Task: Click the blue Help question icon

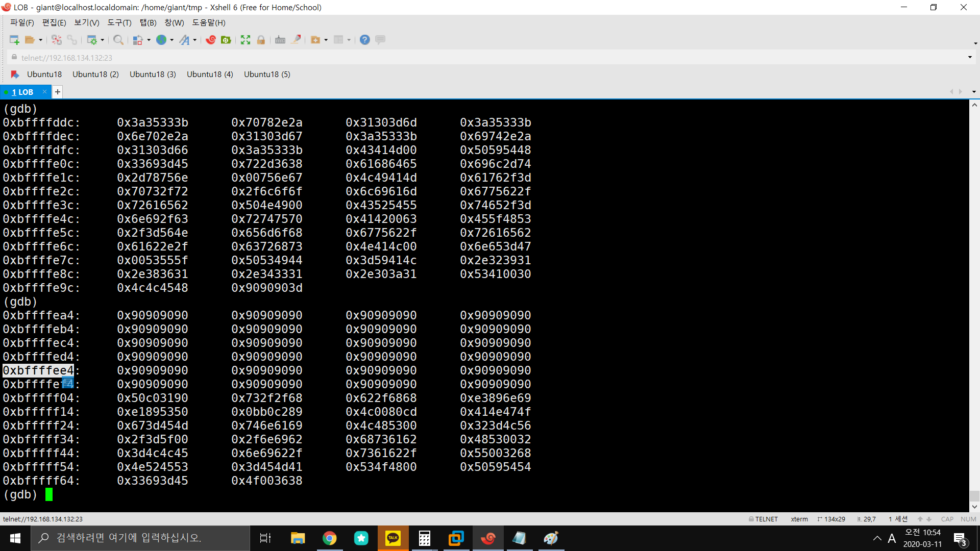Action: (x=364, y=40)
